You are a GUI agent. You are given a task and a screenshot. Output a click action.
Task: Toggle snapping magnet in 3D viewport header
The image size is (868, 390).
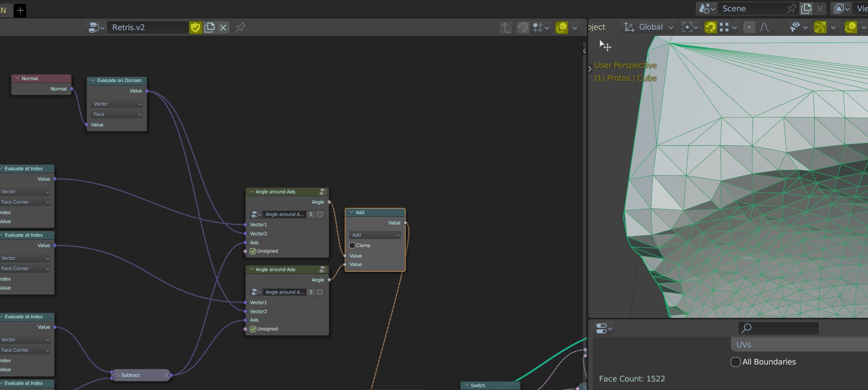pyautogui.click(x=710, y=27)
